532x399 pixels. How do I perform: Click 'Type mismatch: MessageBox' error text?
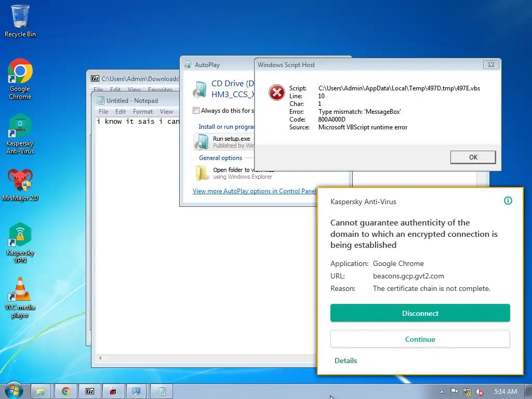(x=360, y=112)
